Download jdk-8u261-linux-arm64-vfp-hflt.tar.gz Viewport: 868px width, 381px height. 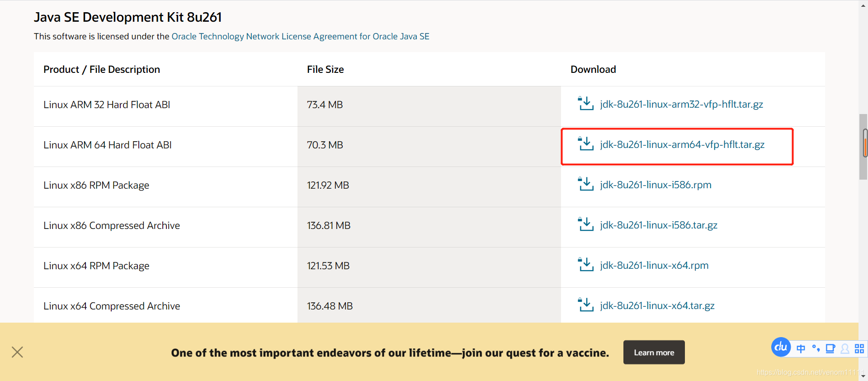point(682,144)
